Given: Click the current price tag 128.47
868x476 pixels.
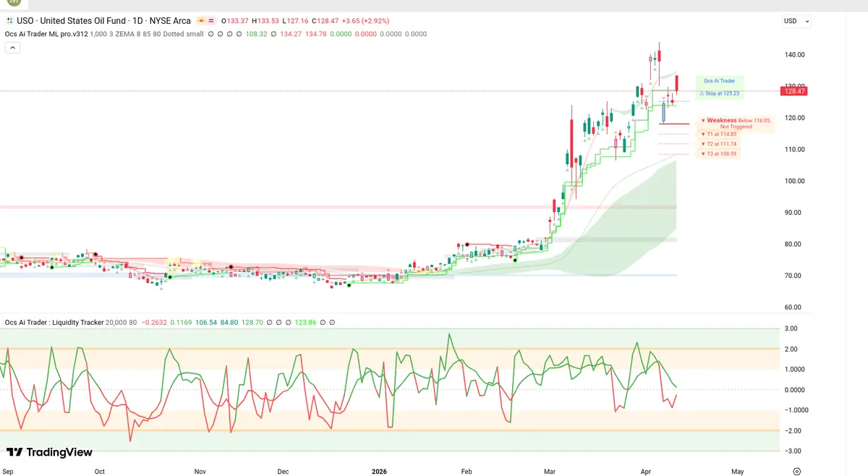Looking at the screenshot, I should (x=794, y=91).
